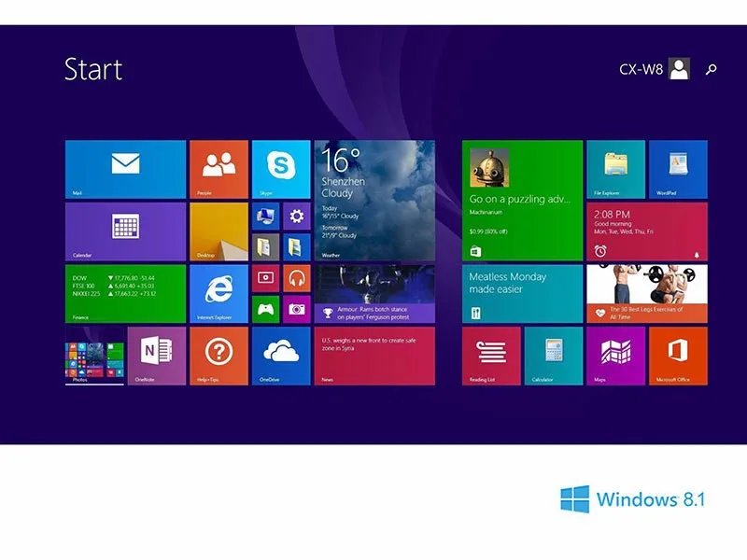
Task: Open the Desktop tile
Action: pos(219,231)
